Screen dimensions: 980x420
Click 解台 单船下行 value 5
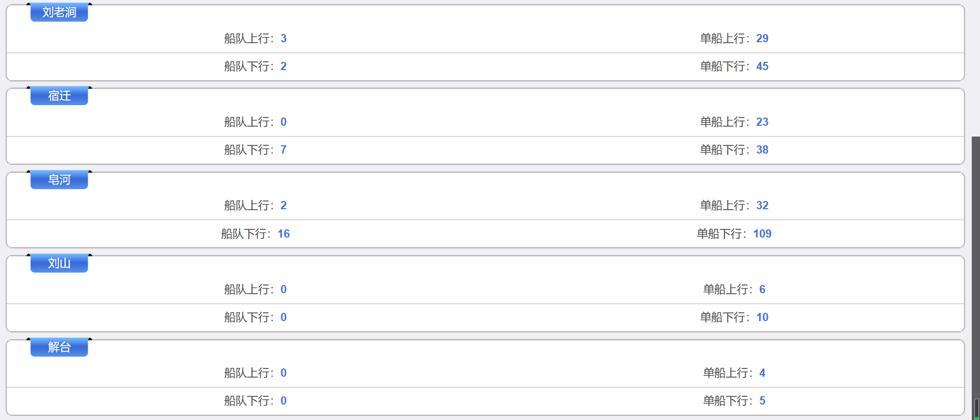[762, 401]
